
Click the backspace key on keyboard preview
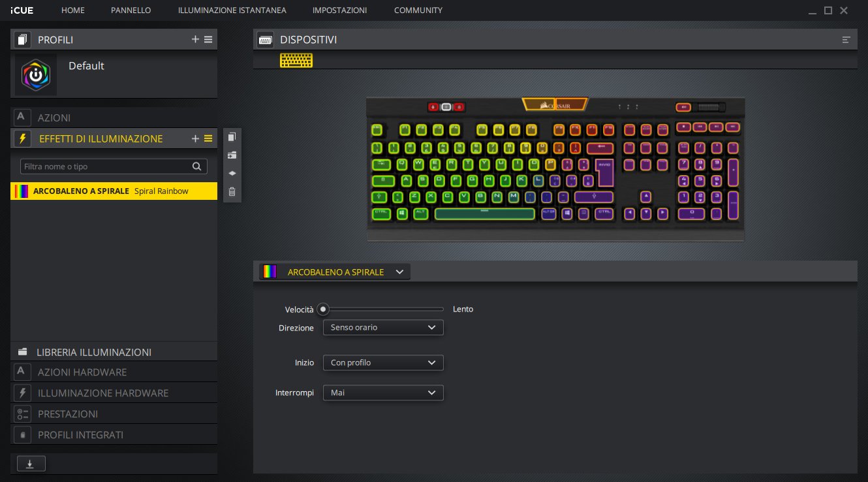[600, 148]
